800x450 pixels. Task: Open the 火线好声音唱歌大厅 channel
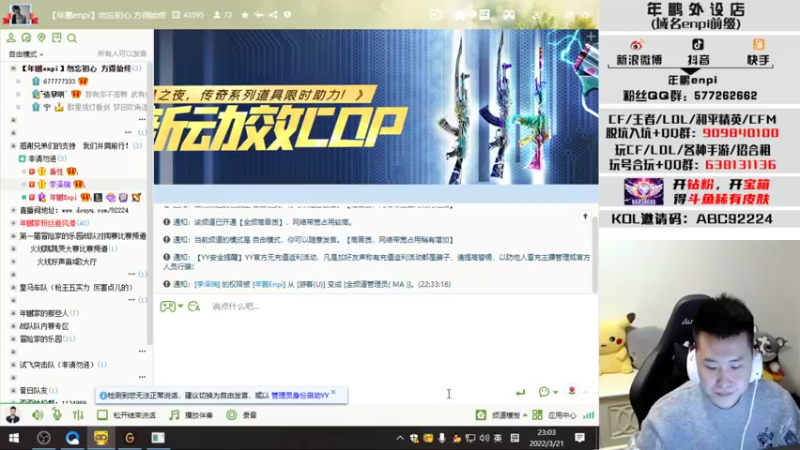[x=66, y=262]
